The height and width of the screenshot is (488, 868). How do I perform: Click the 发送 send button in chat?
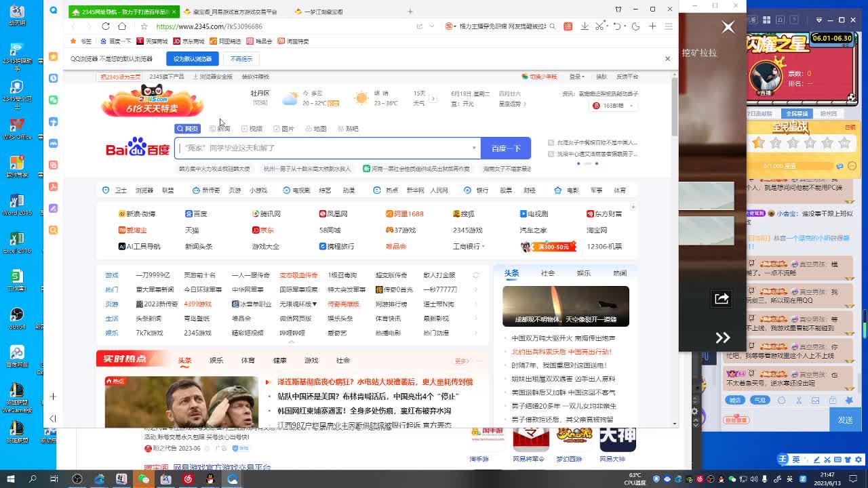(x=845, y=420)
